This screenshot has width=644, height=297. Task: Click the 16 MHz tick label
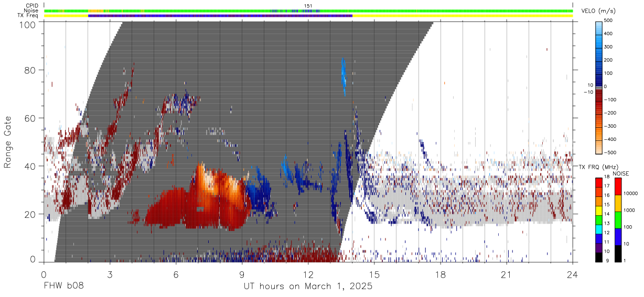point(608,195)
